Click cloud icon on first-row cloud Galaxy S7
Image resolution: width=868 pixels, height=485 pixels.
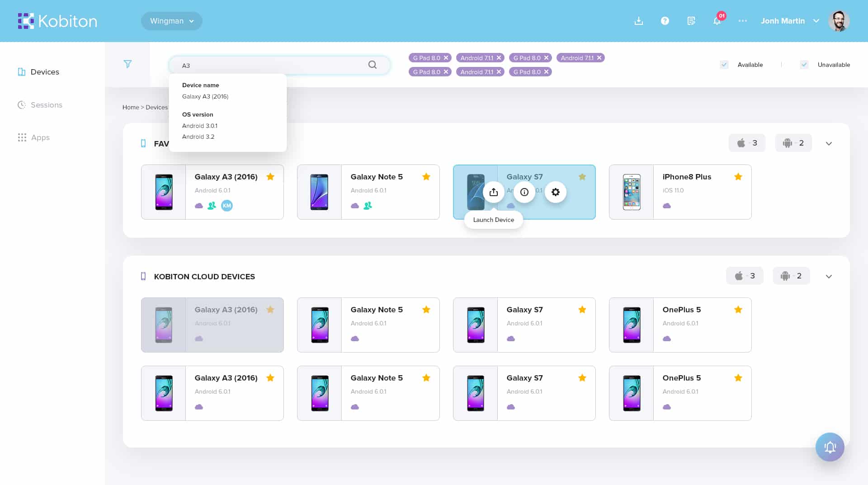point(511,339)
